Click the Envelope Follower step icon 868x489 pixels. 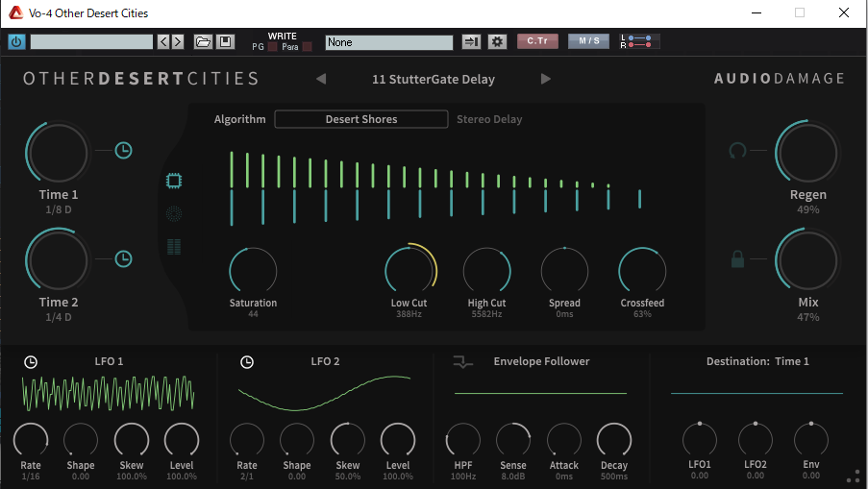click(462, 362)
